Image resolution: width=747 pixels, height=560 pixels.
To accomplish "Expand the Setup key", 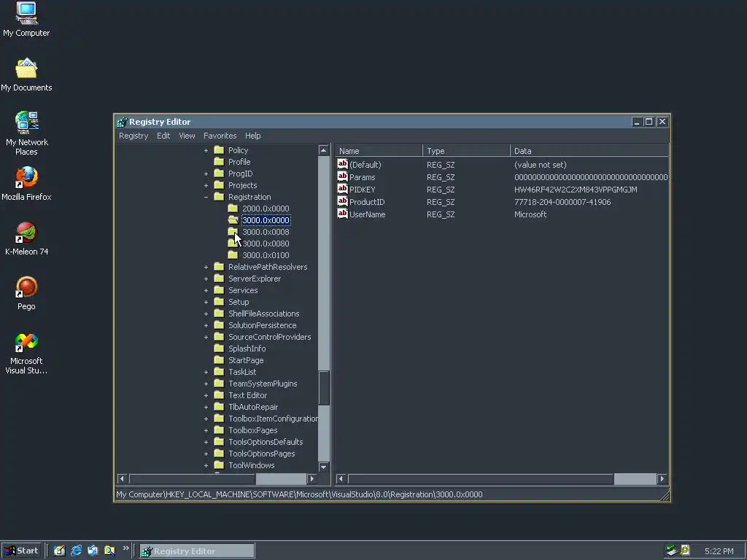I will [206, 303].
